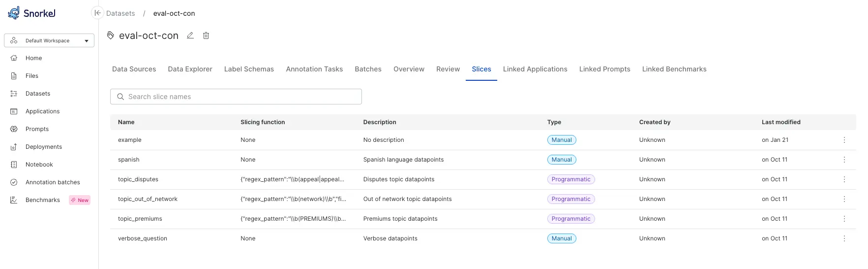Click the edit pencil icon next to eval-oct-con
Viewport: 868px width, 269px height.
(190, 35)
